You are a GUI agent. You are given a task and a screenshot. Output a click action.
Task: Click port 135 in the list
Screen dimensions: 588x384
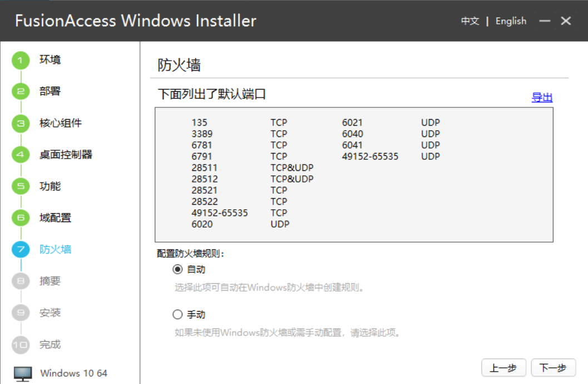[x=199, y=122]
